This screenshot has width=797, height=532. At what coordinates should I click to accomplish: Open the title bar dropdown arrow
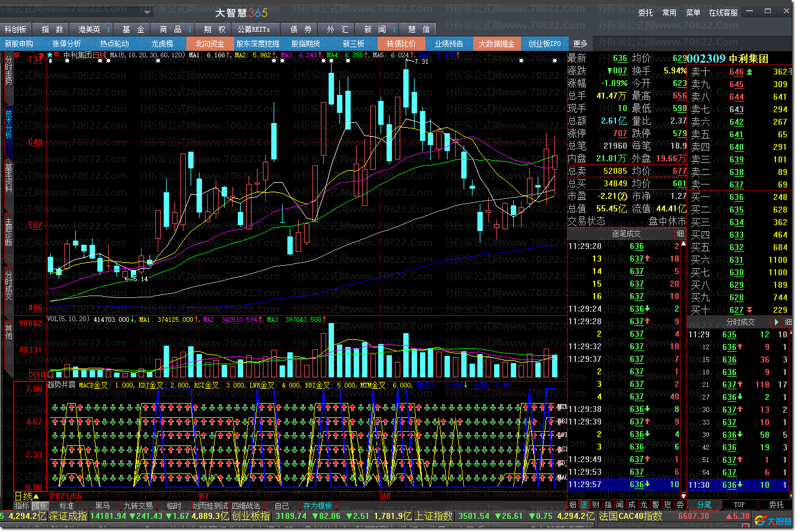point(147,12)
